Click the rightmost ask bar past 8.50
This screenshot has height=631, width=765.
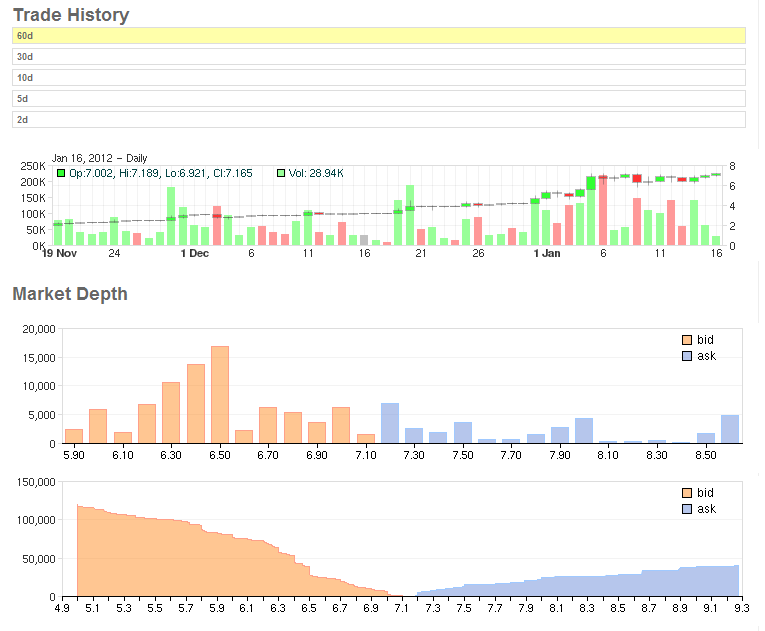pos(730,429)
